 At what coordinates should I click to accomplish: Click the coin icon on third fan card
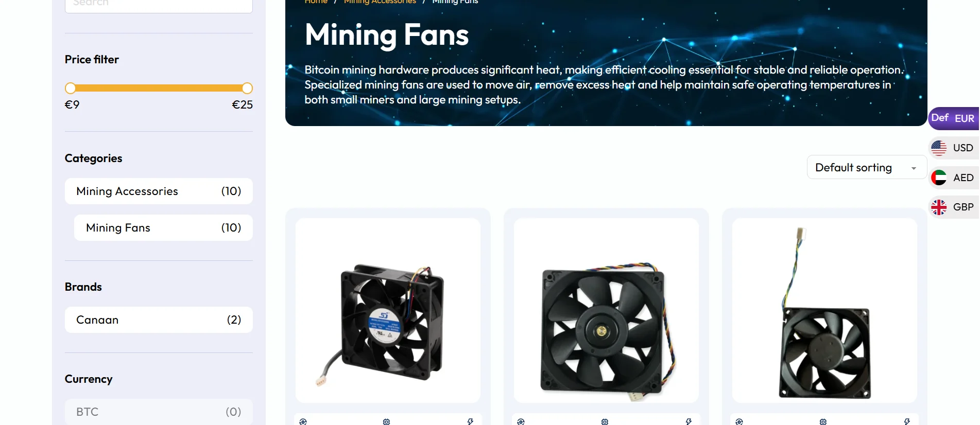click(x=739, y=421)
